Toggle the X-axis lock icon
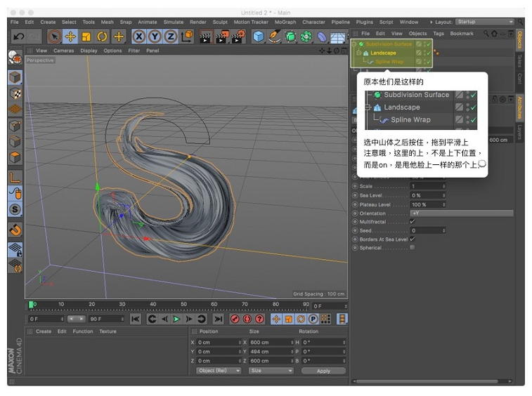Image resolution: width=532 pixels, height=396 pixels. click(x=139, y=37)
